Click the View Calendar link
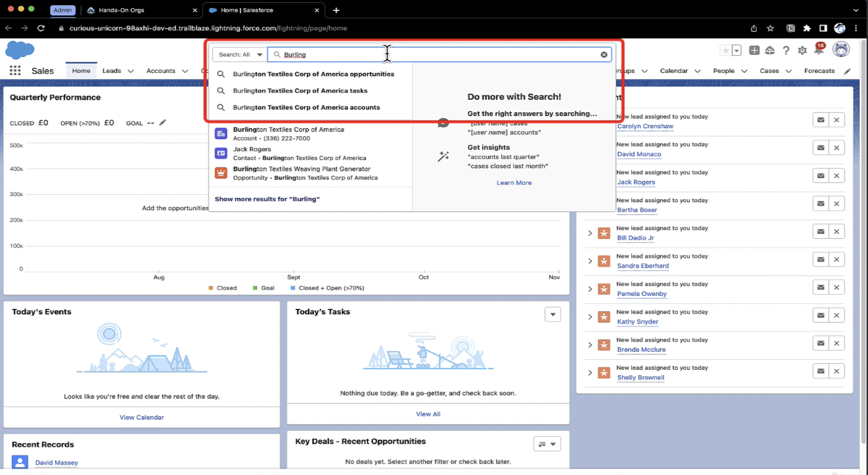Screen dimensions: 868x475 point(142,417)
